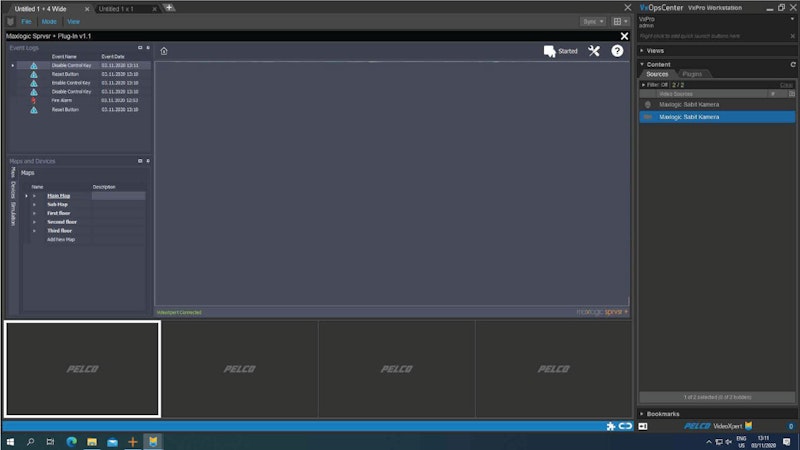Expand the Main Map tree node

(x=34, y=196)
